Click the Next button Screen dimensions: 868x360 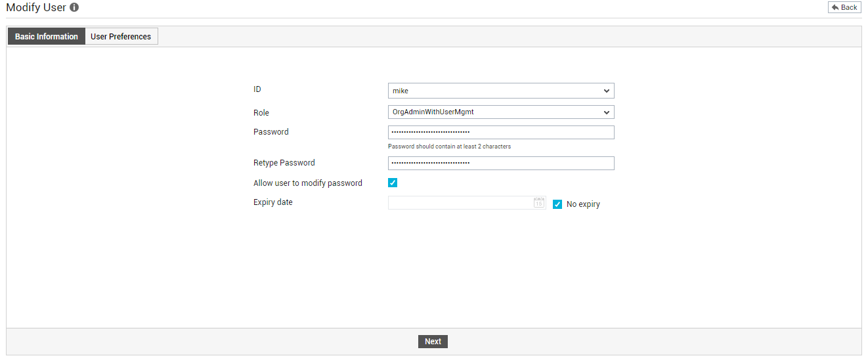coord(433,341)
